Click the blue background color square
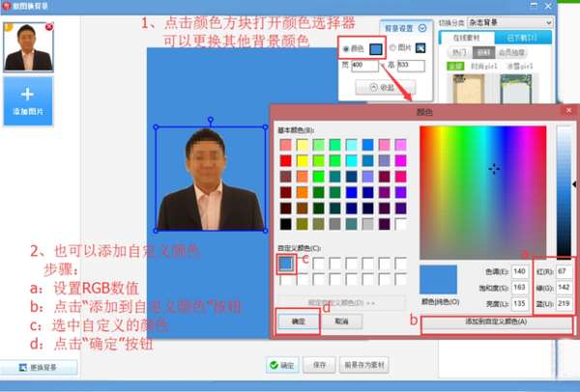This screenshot has width=580, height=392. 376,49
